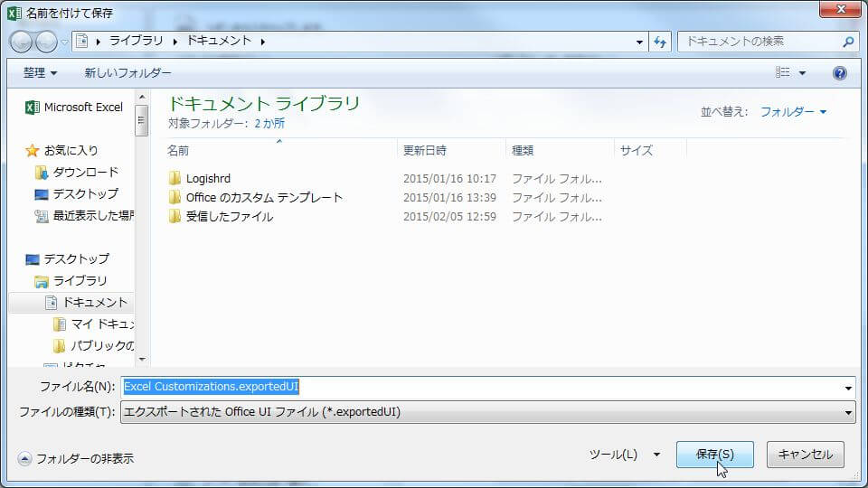Open the Logishrd folder
Image resolution: width=868 pixels, height=488 pixels.
[x=207, y=178]
